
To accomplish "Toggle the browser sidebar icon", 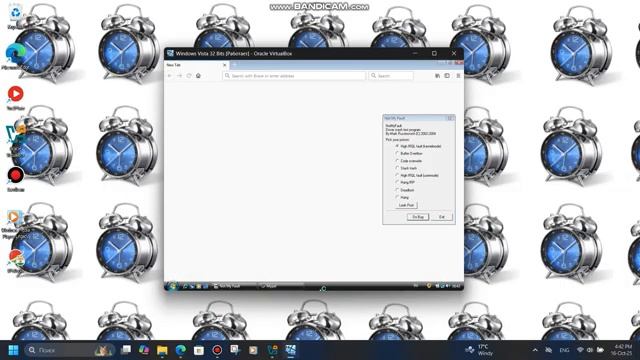I will click(x=447, y=76).
